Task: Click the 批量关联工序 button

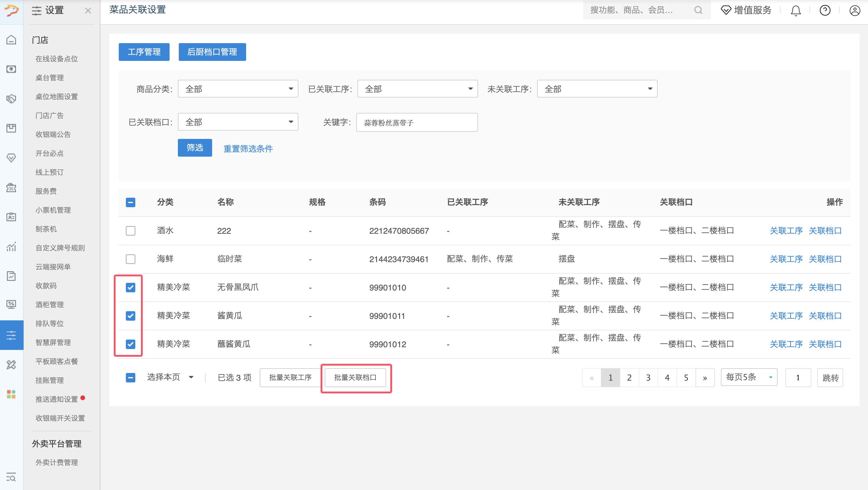Action: pos(290,377)
